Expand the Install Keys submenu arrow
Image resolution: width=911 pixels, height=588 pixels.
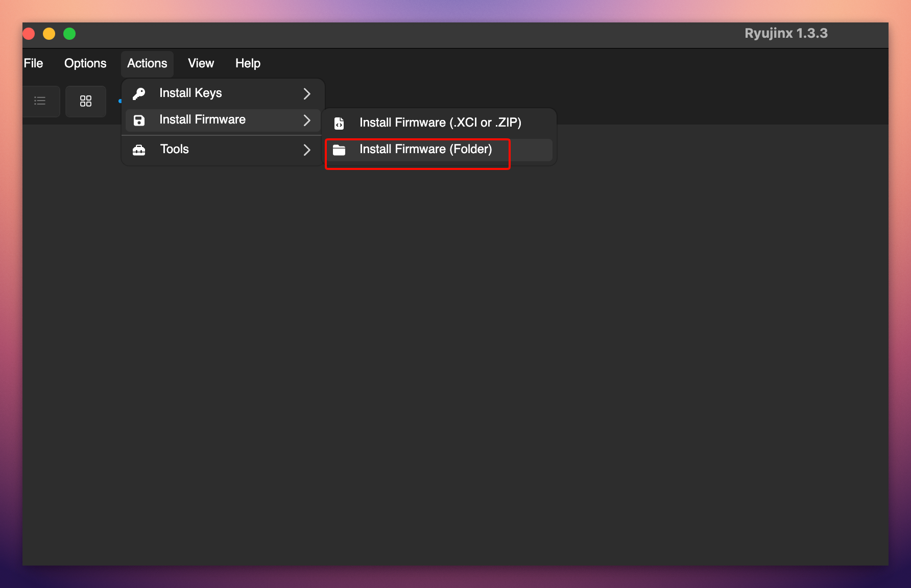(307, 93)
